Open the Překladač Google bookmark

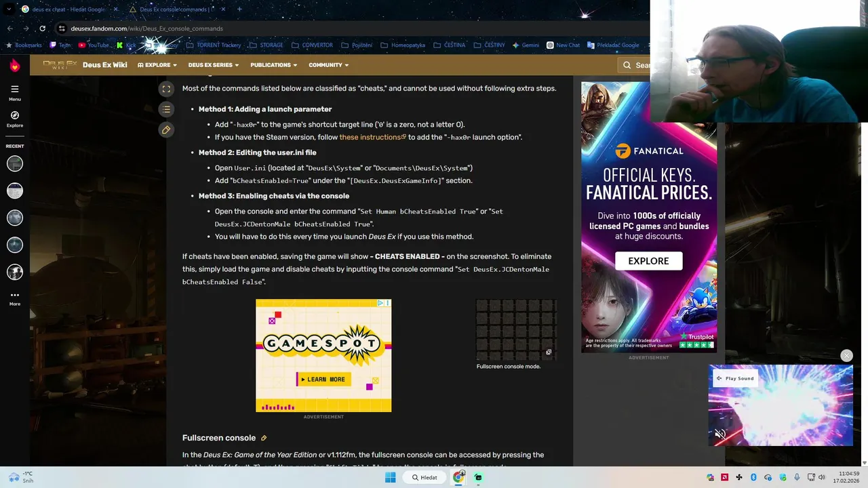coord(614,45)
